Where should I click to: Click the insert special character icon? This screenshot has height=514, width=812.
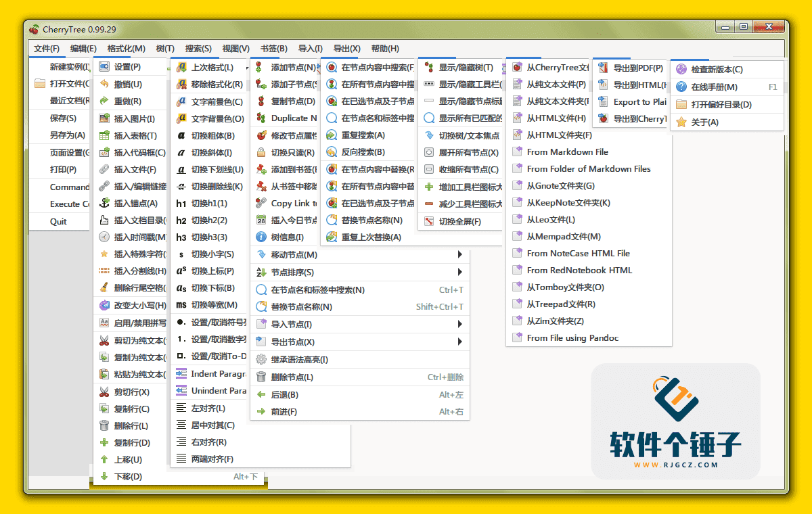(106, 254)
